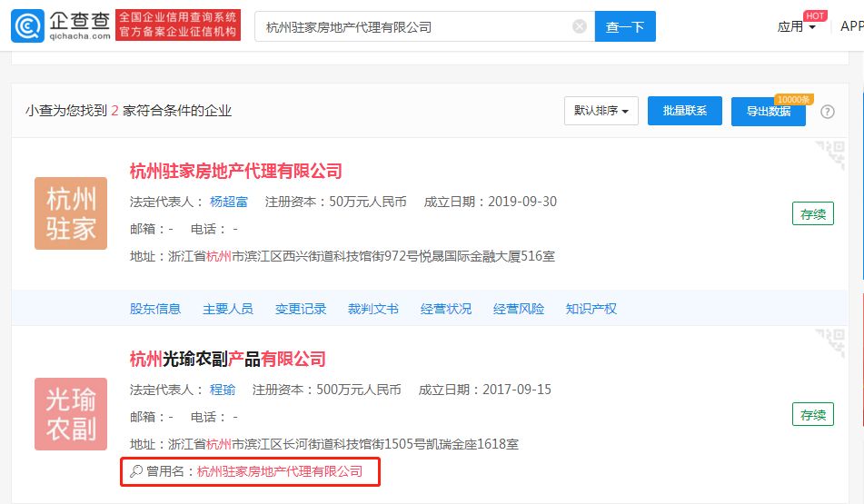
Task: Click the 成立日期：2017-09-15 text
Action: 485,390
